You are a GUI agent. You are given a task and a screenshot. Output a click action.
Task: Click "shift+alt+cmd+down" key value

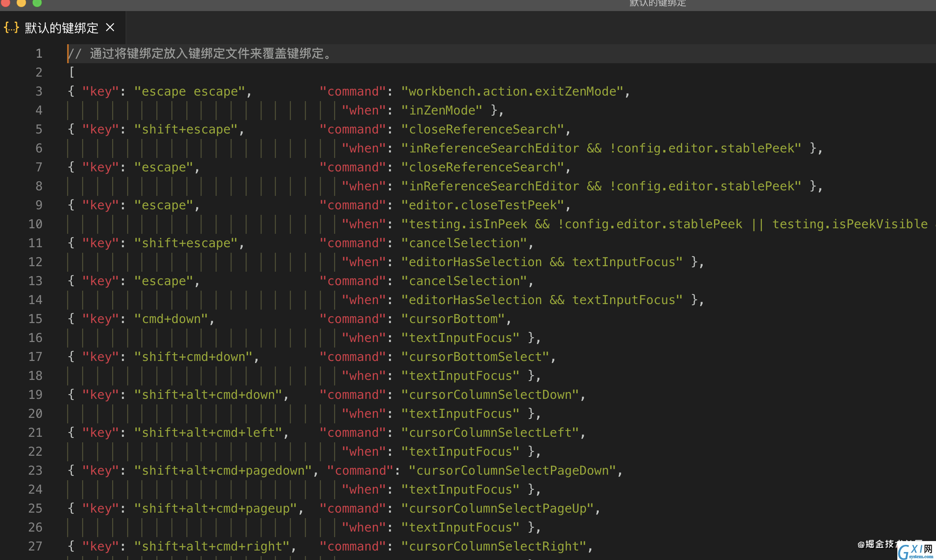[x=208, y=395]
